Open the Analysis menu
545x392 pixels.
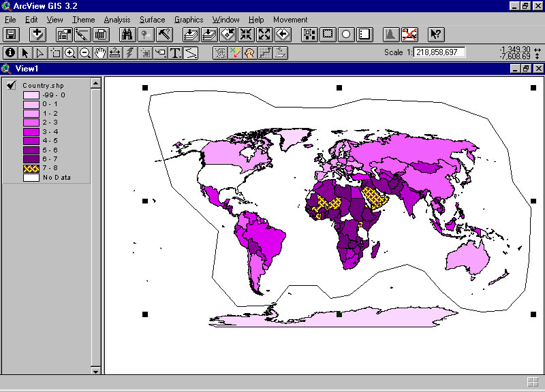pos(116,20)
